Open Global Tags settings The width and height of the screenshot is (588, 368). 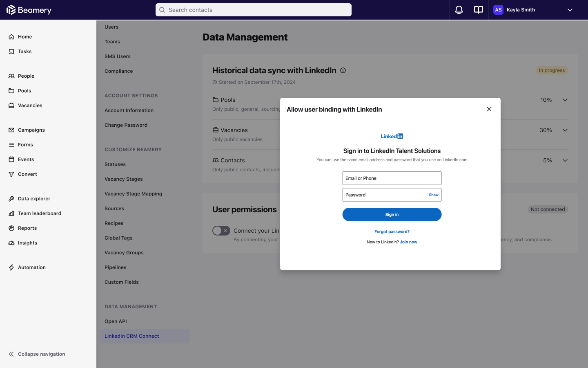pyautogui.click(x=118, y=238)
